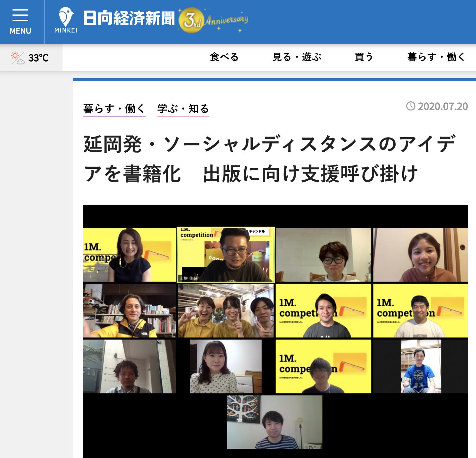Screen dimensions: 476x458
Task: Click the article headline starting with 延岡発
Action: 269,159
